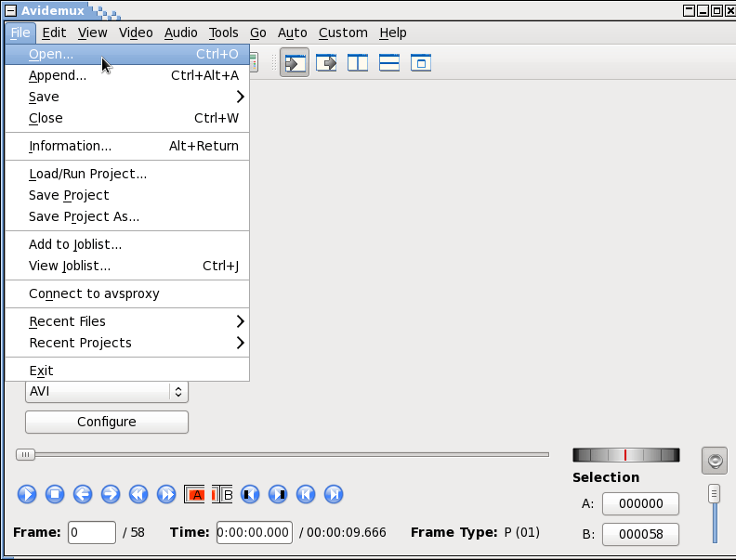The image size is (736, 560).
Task: Go to first frame button
Action: point(306,494)
